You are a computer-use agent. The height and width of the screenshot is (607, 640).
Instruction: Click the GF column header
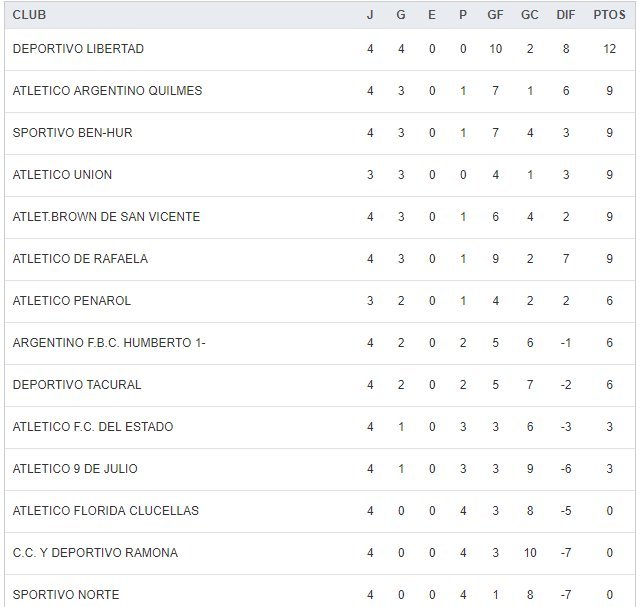pyautogui.click(x=496, y=15)
